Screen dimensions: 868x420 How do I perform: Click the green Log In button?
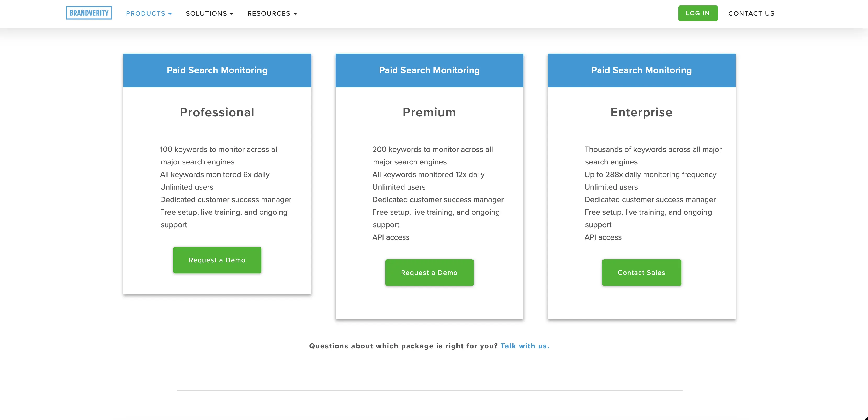click(x=698, y=13)
